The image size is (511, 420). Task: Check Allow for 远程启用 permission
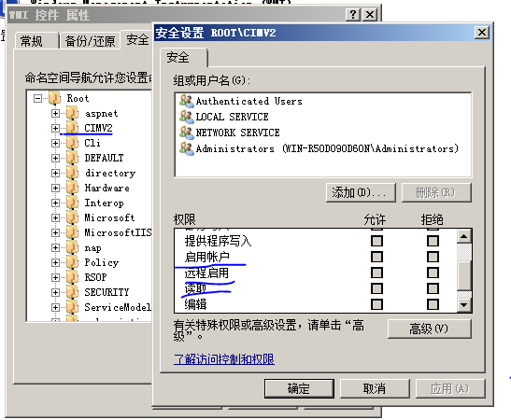coord(376,273)
